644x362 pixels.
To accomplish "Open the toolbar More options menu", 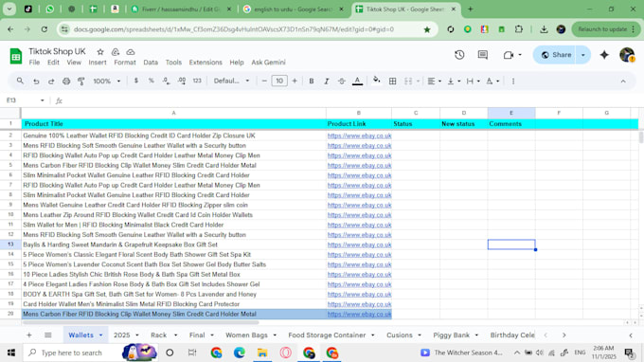I will (513, 81).
